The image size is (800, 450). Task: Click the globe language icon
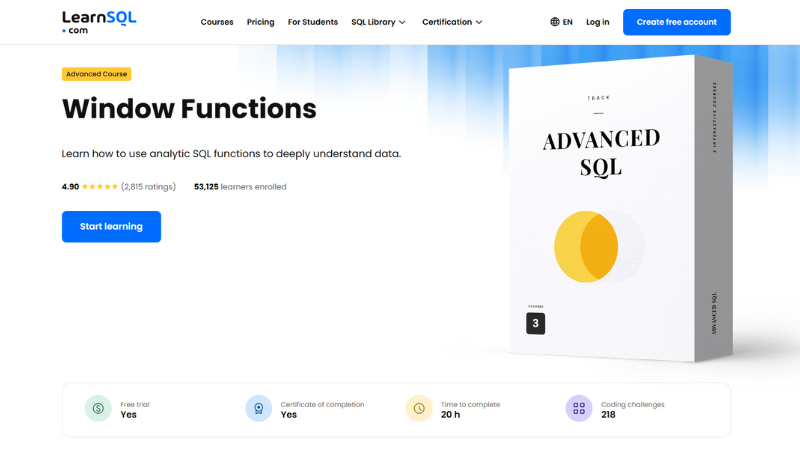tap(555, 22)
